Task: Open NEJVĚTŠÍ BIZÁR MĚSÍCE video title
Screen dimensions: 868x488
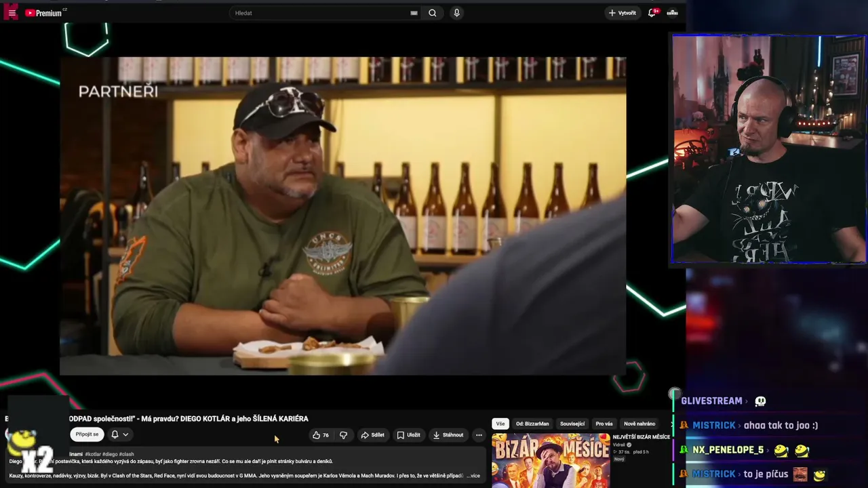Action: 642,437
